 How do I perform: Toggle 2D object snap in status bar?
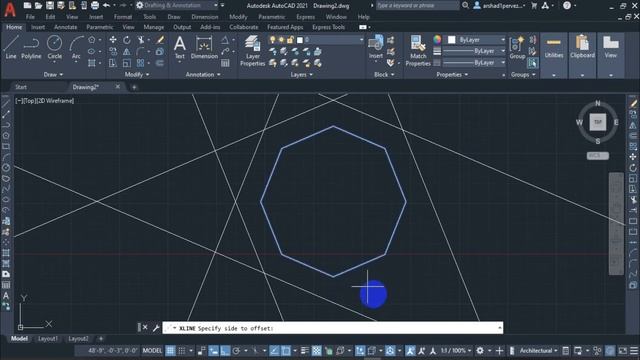pos(286,351)
